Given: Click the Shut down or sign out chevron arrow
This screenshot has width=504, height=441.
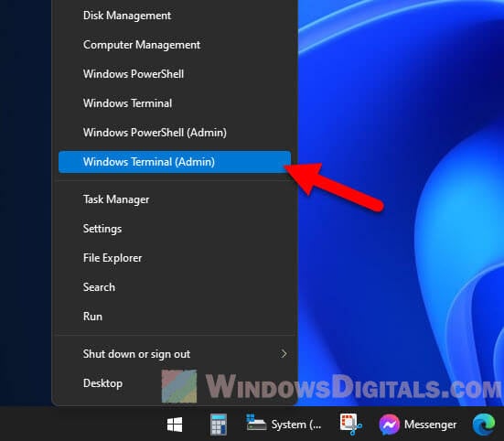Looking at the screenshot, I should pyautogui.click(x=284, y=354).
